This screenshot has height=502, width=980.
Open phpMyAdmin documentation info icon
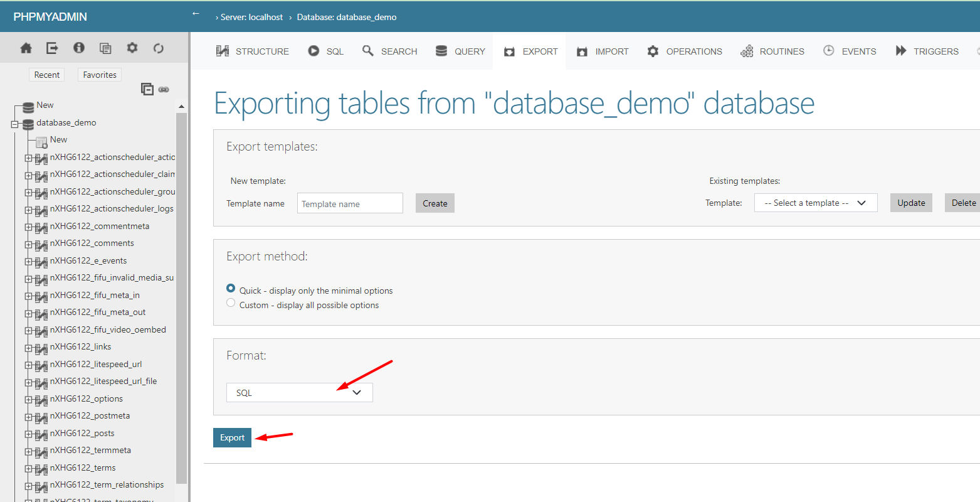pyautogui.click(x=79, y=48)
